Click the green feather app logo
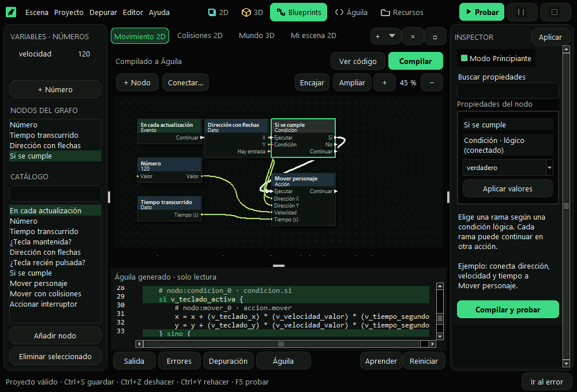This screenshot has width=577, height=392. pos(12,12)
